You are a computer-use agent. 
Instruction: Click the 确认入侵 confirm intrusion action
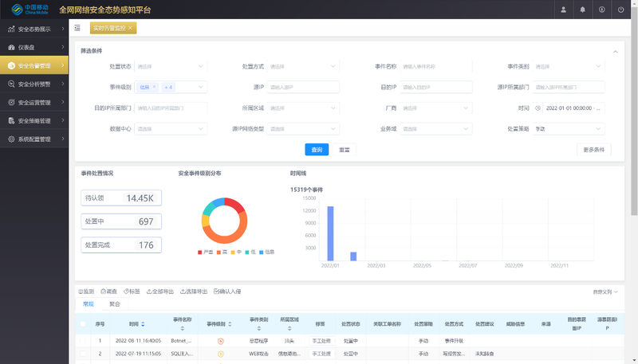(x=227, y=292)
